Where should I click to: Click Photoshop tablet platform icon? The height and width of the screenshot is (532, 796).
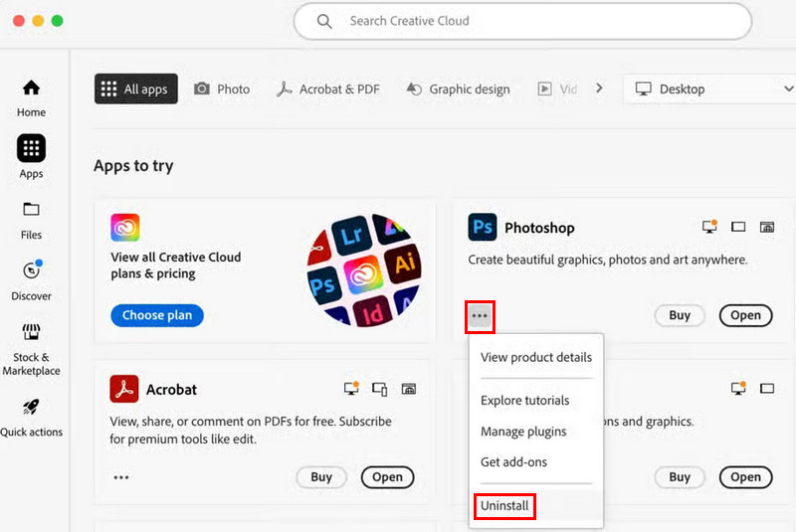(x=738, y=227)
